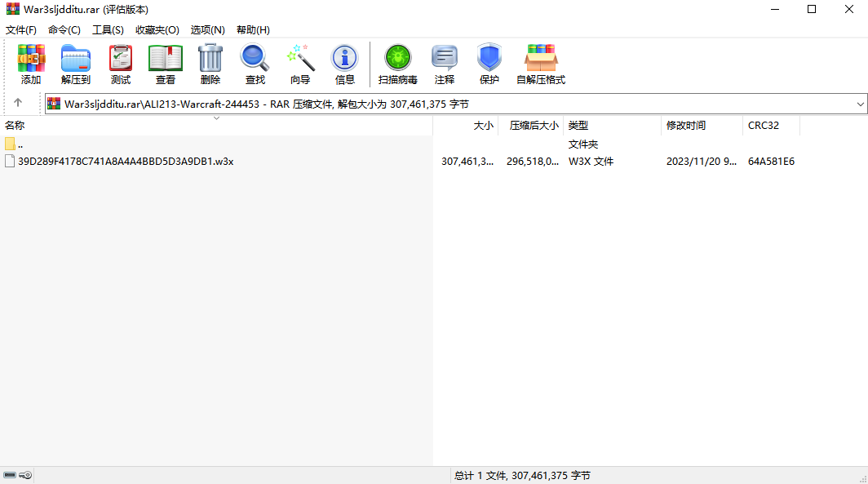Click the window resize grip corner
This screenshot has height=484, width=868.
[x=862, y=479]
